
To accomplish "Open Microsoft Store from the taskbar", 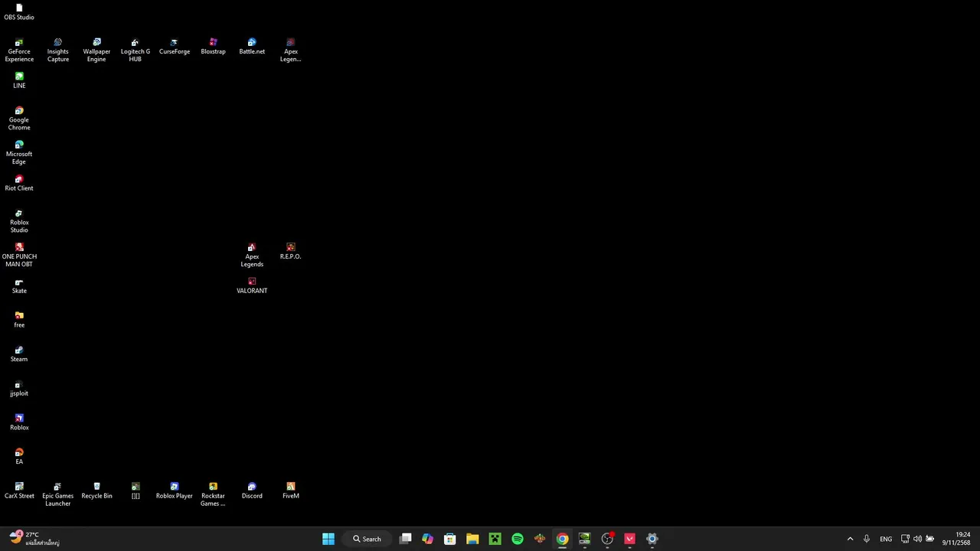I will tap(450, 539).
